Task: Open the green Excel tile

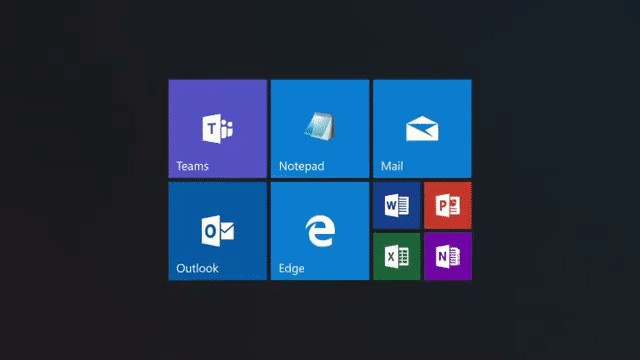Action: [x=396, y=256]
